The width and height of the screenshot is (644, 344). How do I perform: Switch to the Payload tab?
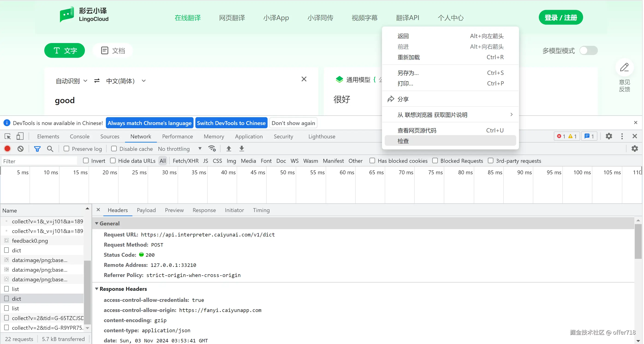pos(146,210)
